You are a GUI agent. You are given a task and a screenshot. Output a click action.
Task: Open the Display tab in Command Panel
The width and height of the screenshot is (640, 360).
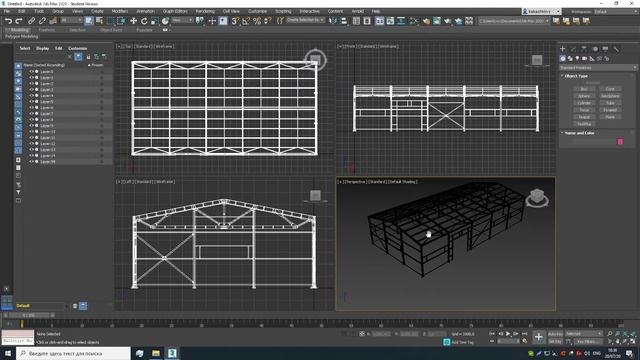point(605,49)
